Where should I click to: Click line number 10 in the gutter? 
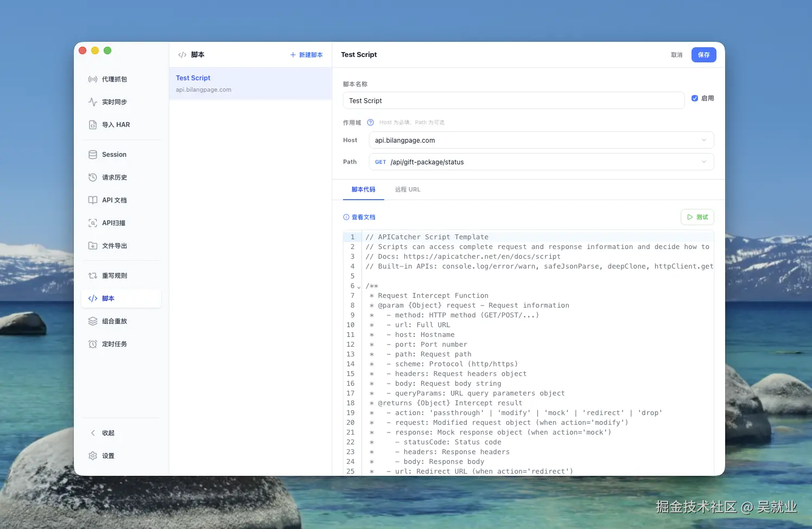tap(351, 325)
